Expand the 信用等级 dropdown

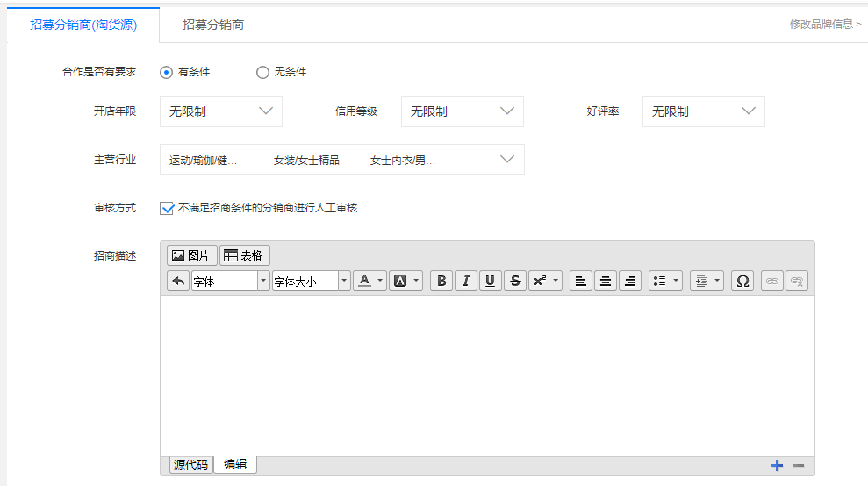coord(462,111)
